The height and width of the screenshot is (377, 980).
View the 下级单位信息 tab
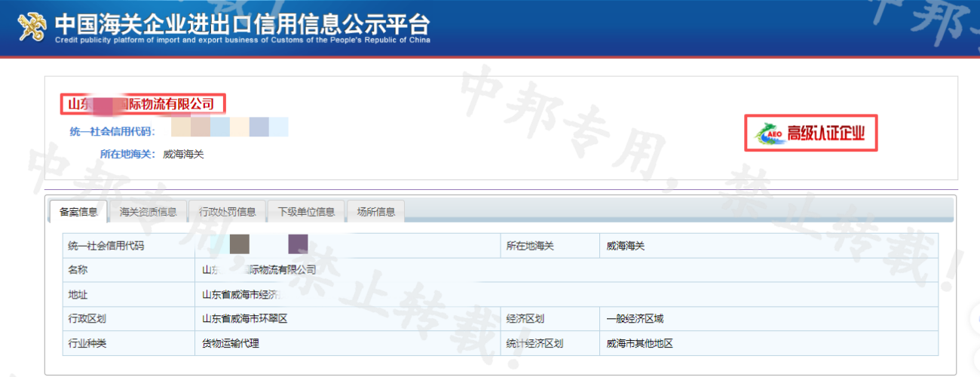pyautogui.click(x=306, y=212)
